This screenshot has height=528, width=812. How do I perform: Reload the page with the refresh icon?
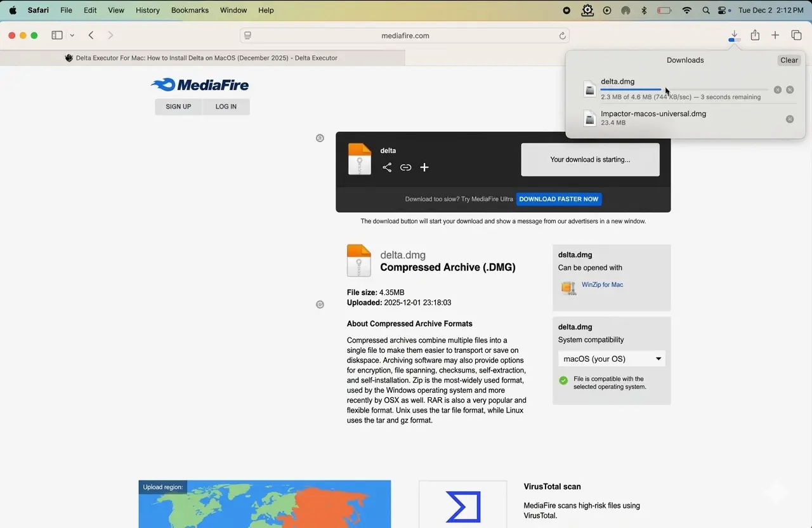pos(562,36)
